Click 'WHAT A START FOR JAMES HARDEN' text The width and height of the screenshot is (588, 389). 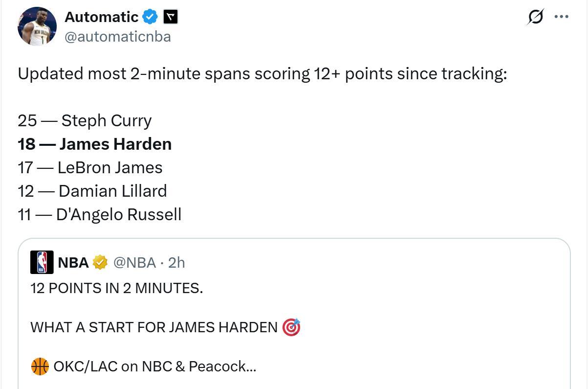[x=153, y=327]
